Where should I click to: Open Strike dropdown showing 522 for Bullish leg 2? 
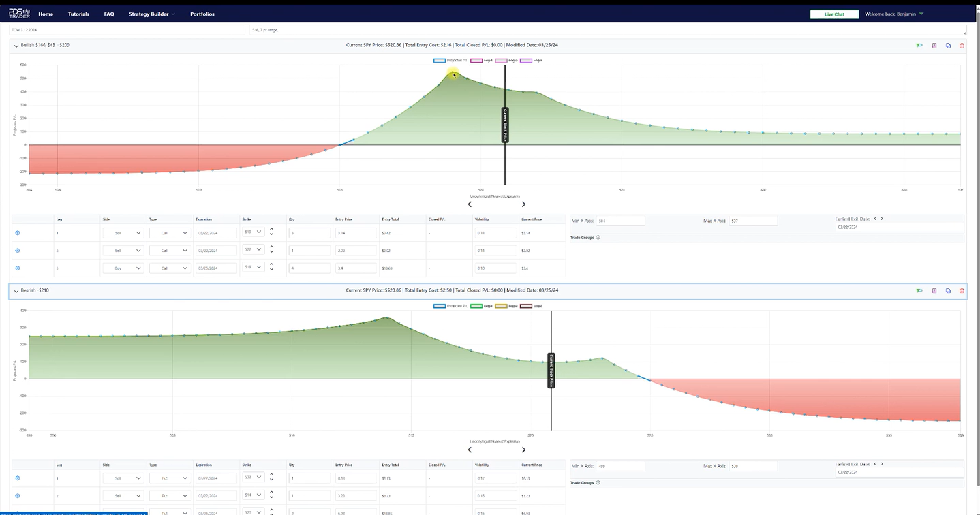point(253,250)
